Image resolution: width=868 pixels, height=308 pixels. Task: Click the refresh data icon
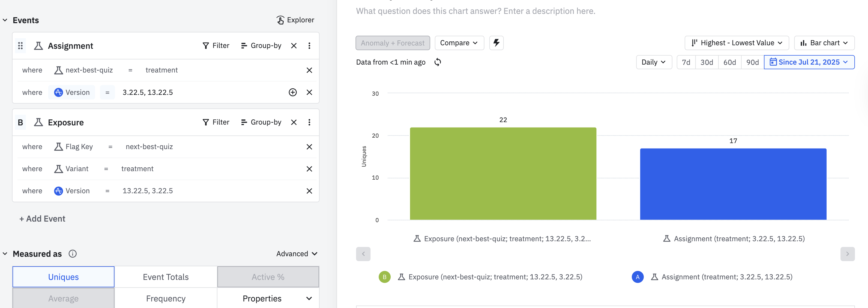437,62
